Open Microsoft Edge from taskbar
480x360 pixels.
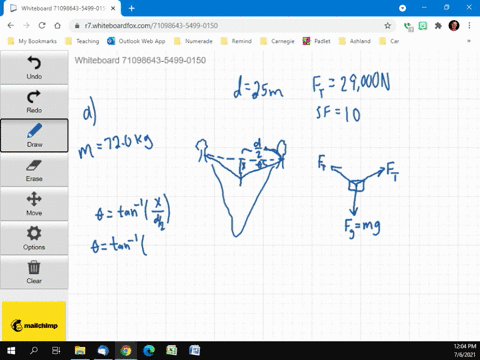tap(149, 351)
